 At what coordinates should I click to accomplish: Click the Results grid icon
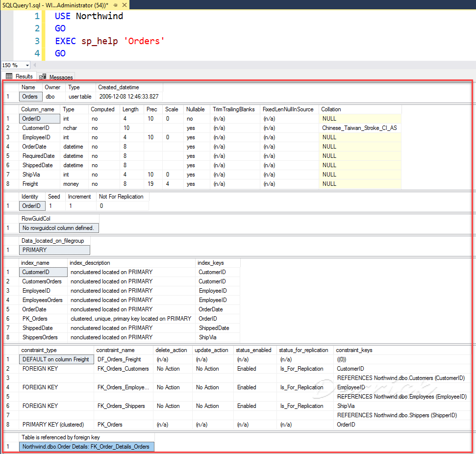(8, 76)
